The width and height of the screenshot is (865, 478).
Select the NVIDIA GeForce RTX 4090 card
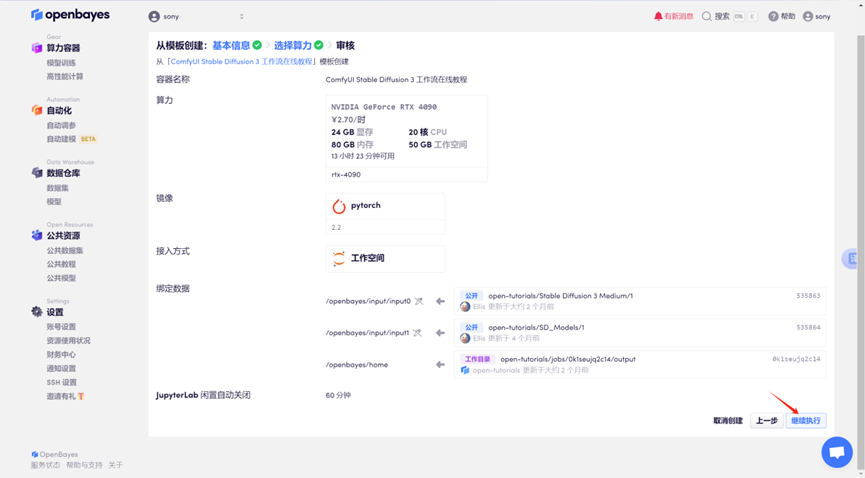(x=407, y=139)
